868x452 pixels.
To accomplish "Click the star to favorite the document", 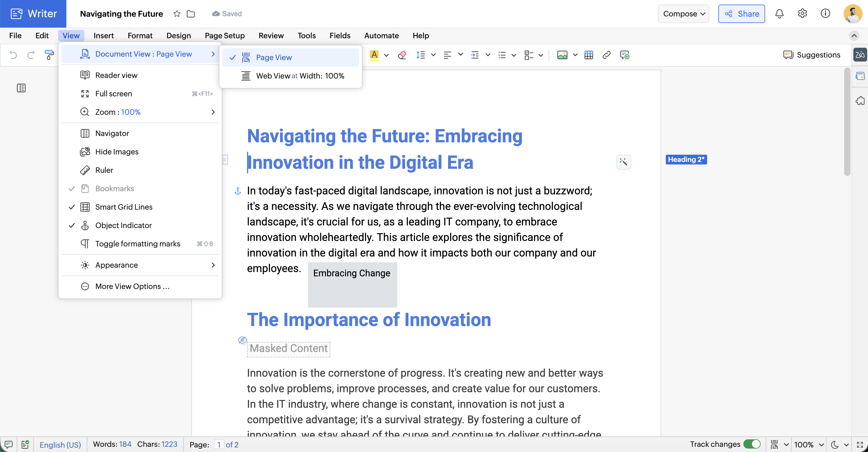I will 177,14.
